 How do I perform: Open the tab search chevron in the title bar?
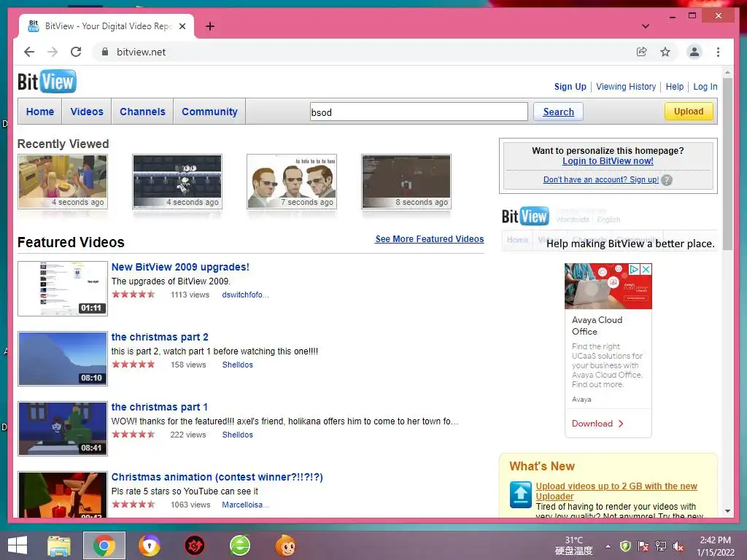coord(645,26)
